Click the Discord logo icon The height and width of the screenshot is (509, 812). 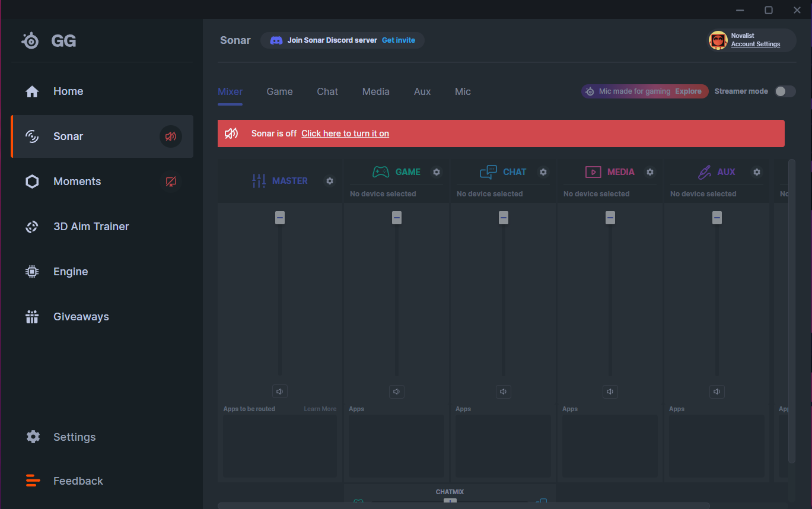(276, 40)
